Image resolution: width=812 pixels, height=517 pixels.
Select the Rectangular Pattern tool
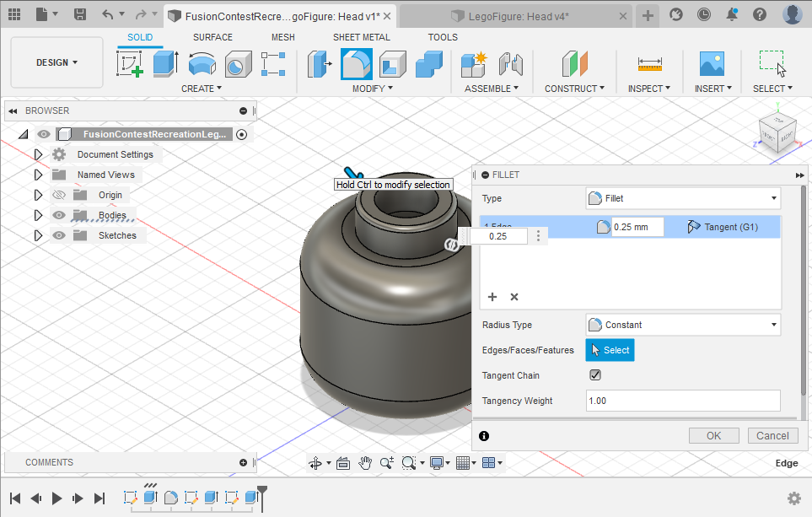(273, 64)
